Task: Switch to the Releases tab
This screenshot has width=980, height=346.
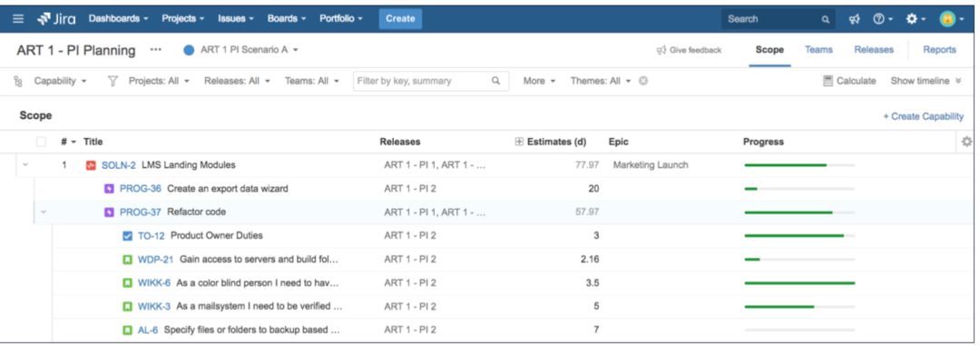Action: [874, 50]
